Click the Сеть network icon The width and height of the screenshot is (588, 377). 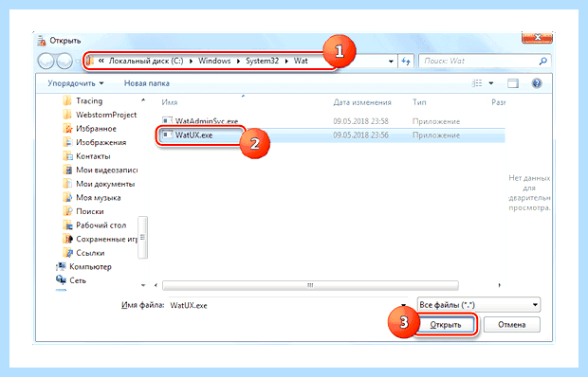point(61,280)
